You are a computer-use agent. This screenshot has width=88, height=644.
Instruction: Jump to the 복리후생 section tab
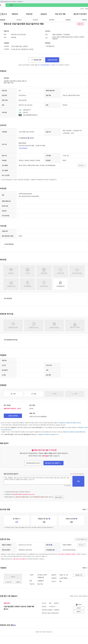tap(52, 20)
